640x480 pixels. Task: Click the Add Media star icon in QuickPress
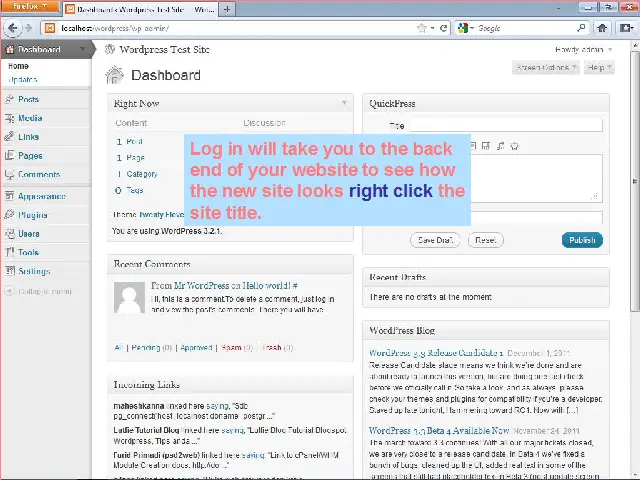pos(515,146)
